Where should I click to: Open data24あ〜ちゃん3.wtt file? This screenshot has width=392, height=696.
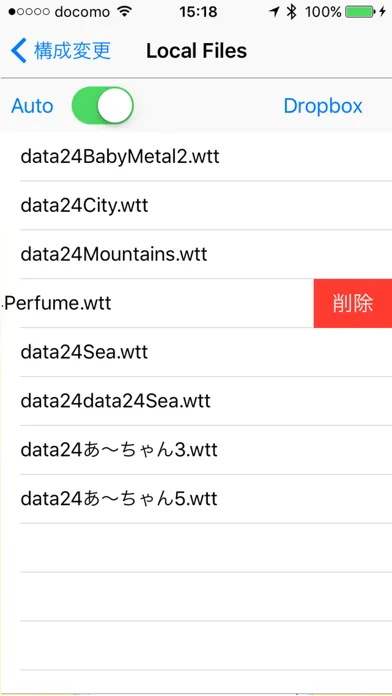click(196, 450)
